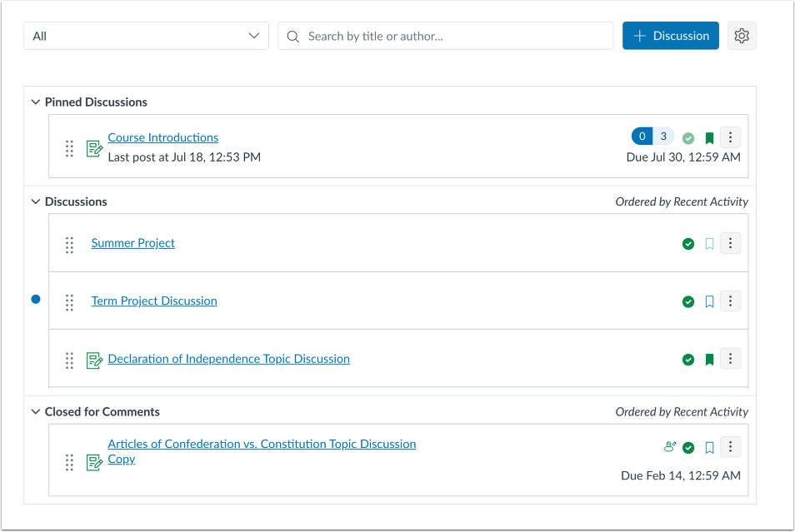Toggle the subscription bookmark for Summer Project
This screenshot has height=532, width=795.
tap(709, 243)
